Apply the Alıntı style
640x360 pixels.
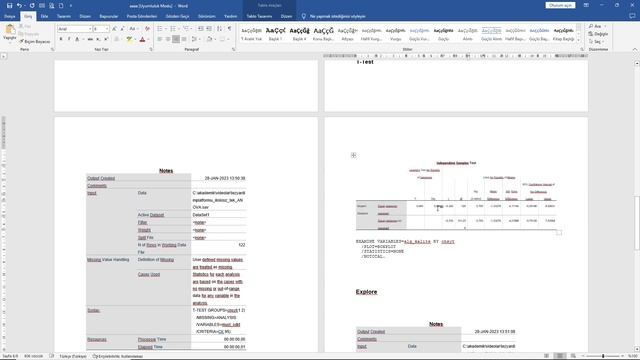(467, 33)
